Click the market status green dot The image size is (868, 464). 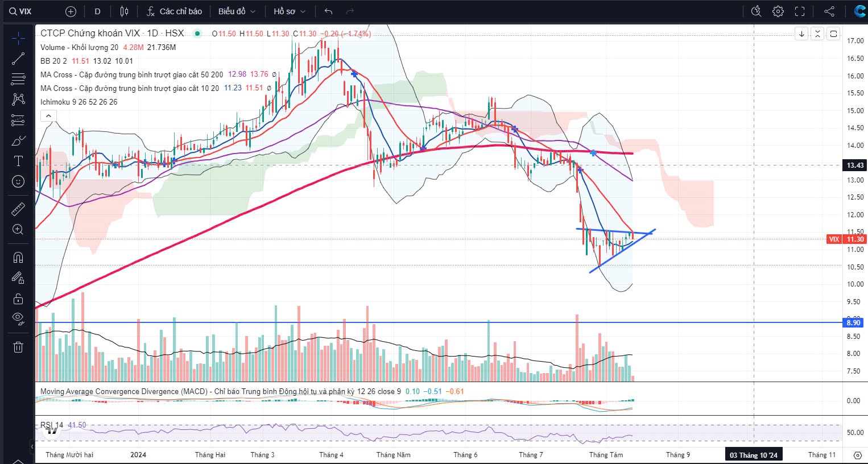coord(197,34)
